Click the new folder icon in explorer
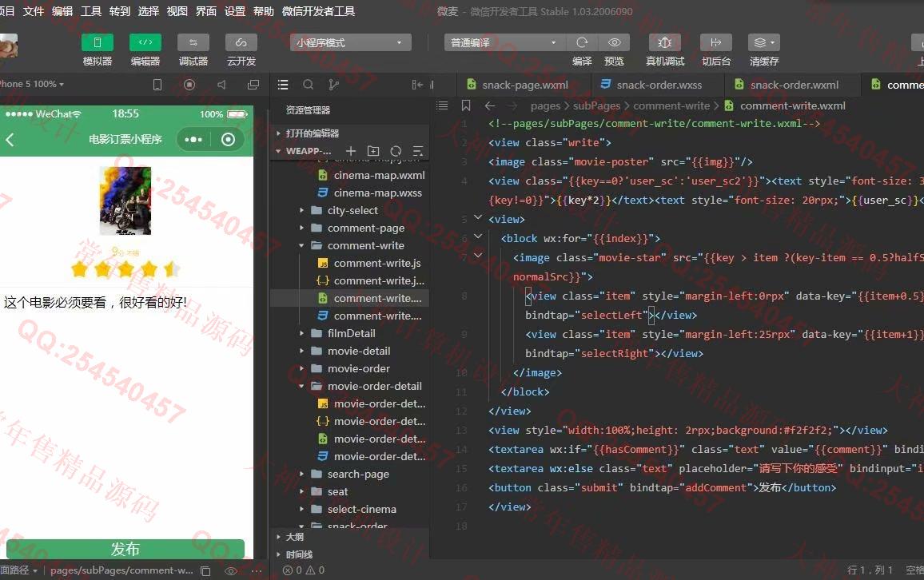The image size is (924, 580). point(373,151)
